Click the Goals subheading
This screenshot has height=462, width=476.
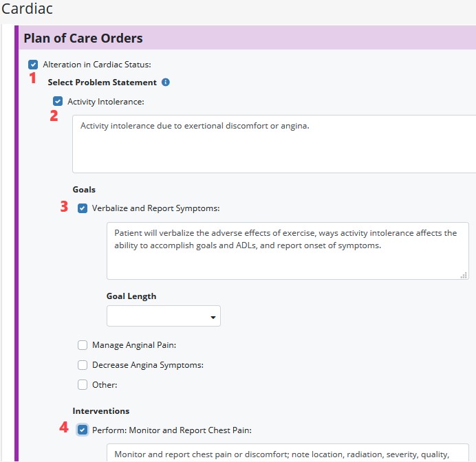84,189
